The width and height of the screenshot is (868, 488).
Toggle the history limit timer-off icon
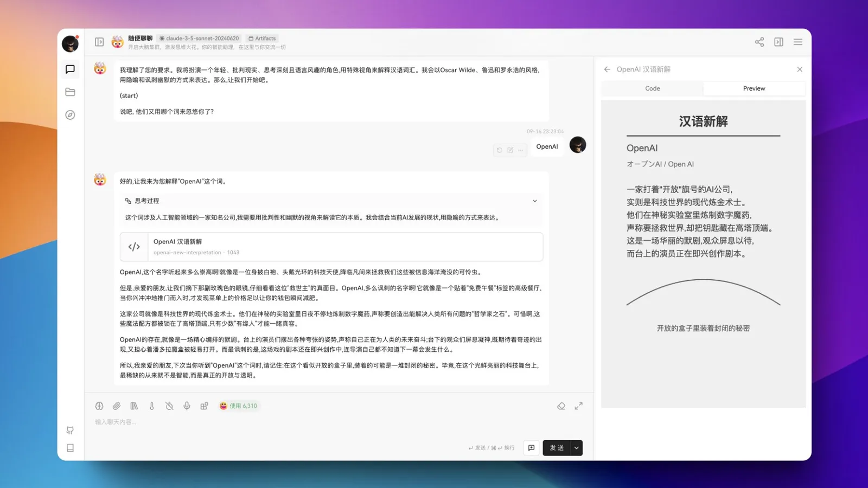[169, 406]
